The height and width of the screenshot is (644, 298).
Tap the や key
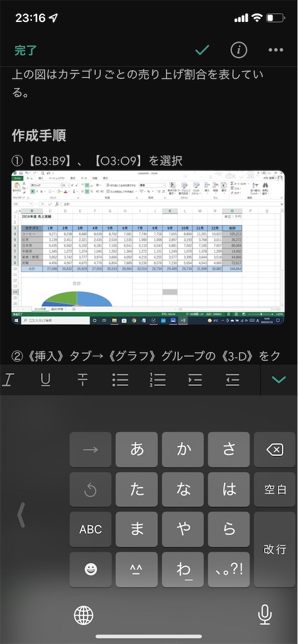click(x=183, y=529)
